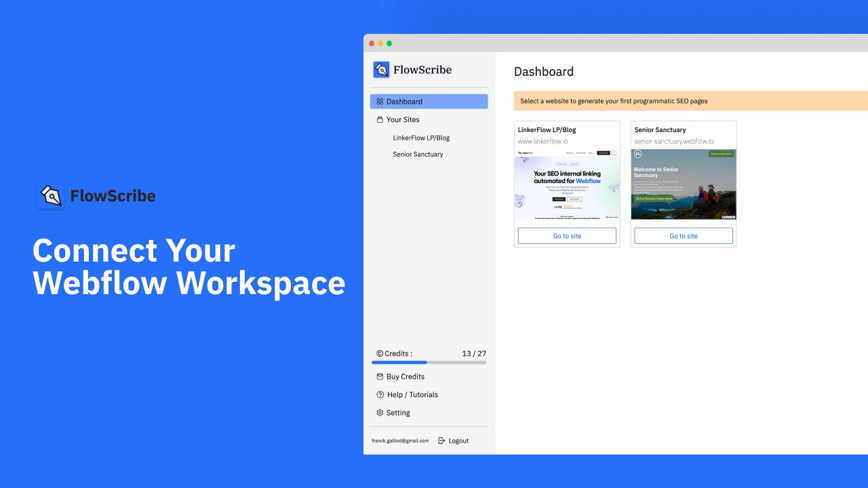
Task: Select Your Sites in the sidebar
Action: click(403, 119)
